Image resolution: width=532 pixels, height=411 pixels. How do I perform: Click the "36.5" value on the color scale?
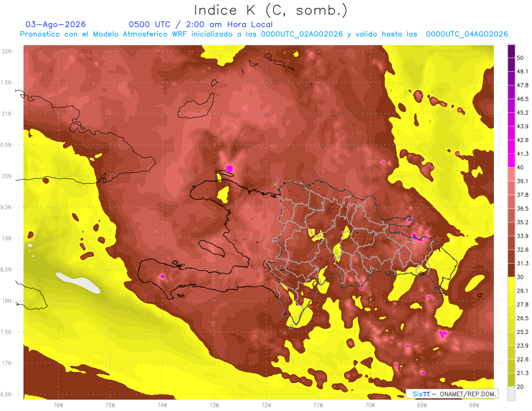point(522,208)
